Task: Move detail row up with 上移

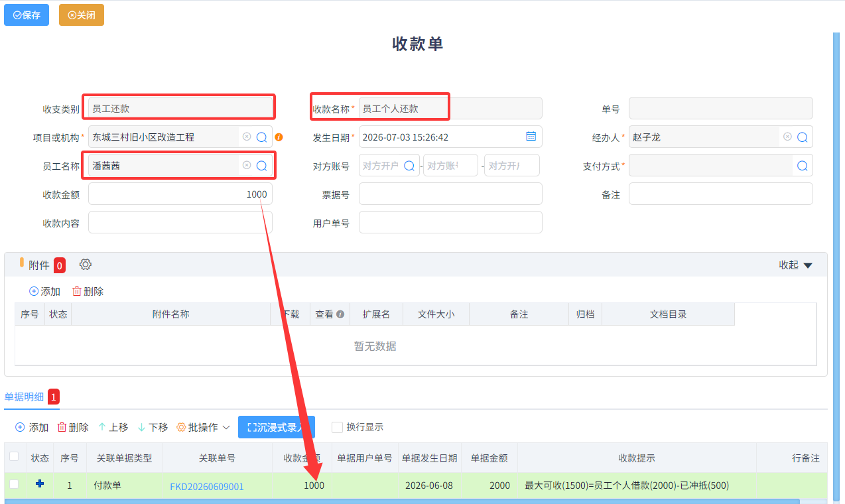Action: (113, 428)
